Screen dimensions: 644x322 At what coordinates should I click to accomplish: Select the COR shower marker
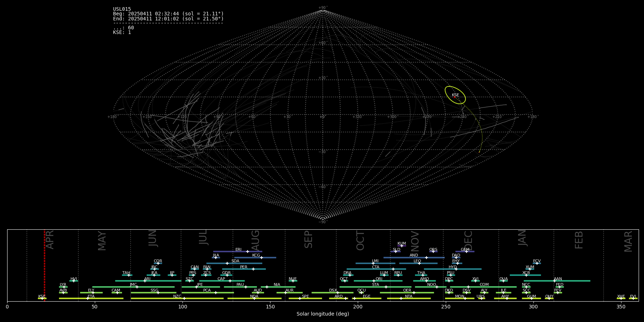[x=158, y=263]
